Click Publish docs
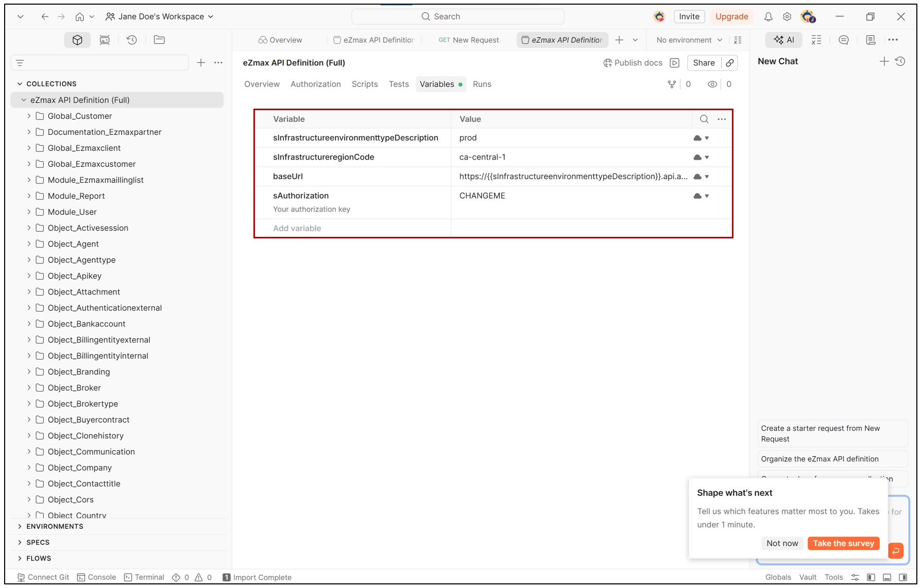922x588 pixels. tap(633, 63)
